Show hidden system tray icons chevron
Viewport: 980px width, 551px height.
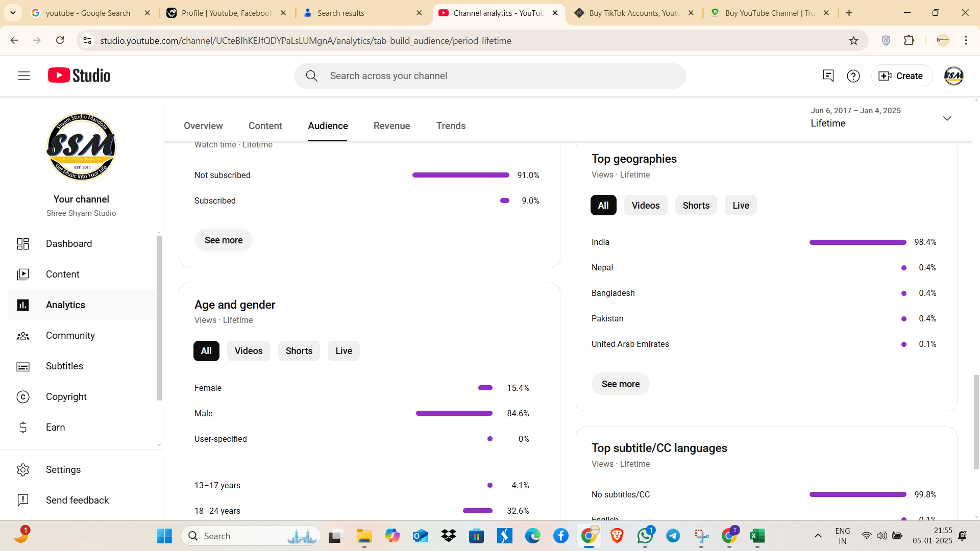(x=818, y=536)
